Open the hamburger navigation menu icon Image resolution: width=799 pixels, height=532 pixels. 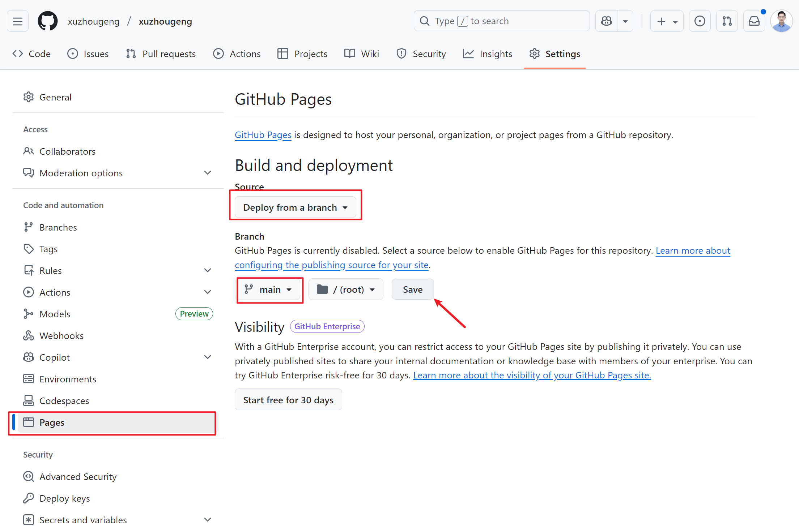(17, 21)
